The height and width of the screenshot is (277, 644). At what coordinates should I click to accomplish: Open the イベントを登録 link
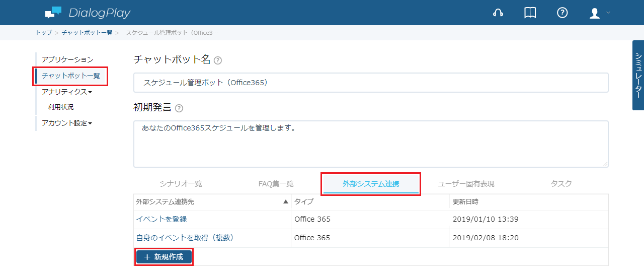coord(162,220)
